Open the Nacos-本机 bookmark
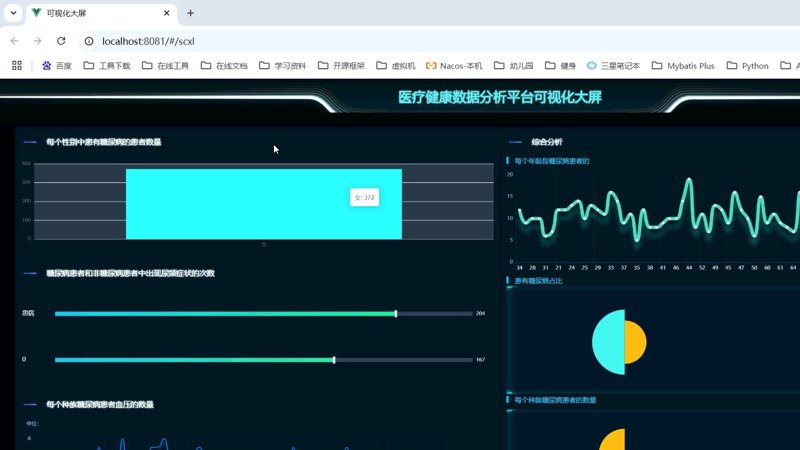 (x=454, y=66)
